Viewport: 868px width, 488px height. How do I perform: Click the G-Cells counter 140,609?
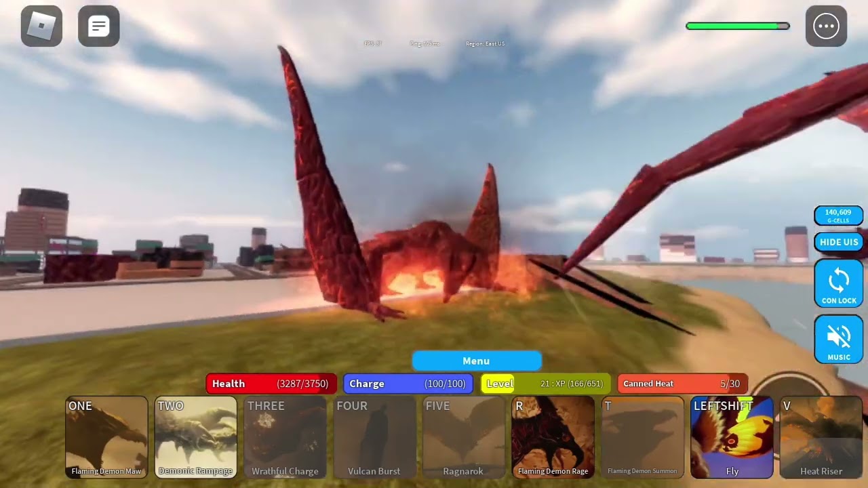[x=839, y=216]
